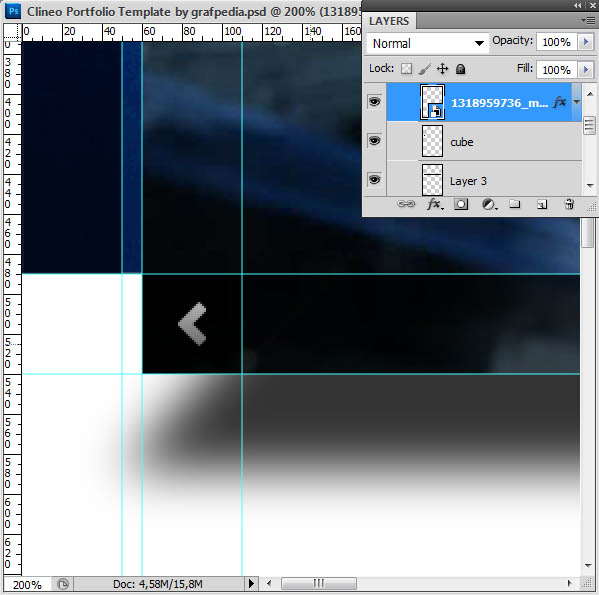Delete layer with trash icon
The width and height of the screenshot is (599, 595).
[569, 204]
